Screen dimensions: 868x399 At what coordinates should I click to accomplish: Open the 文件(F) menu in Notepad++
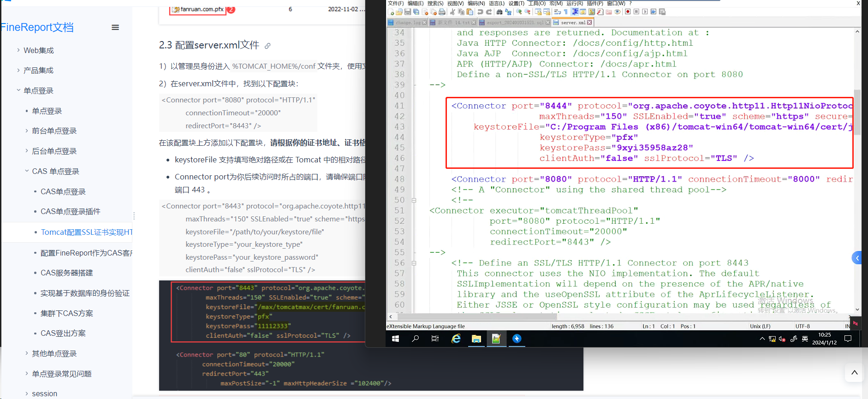396,3
